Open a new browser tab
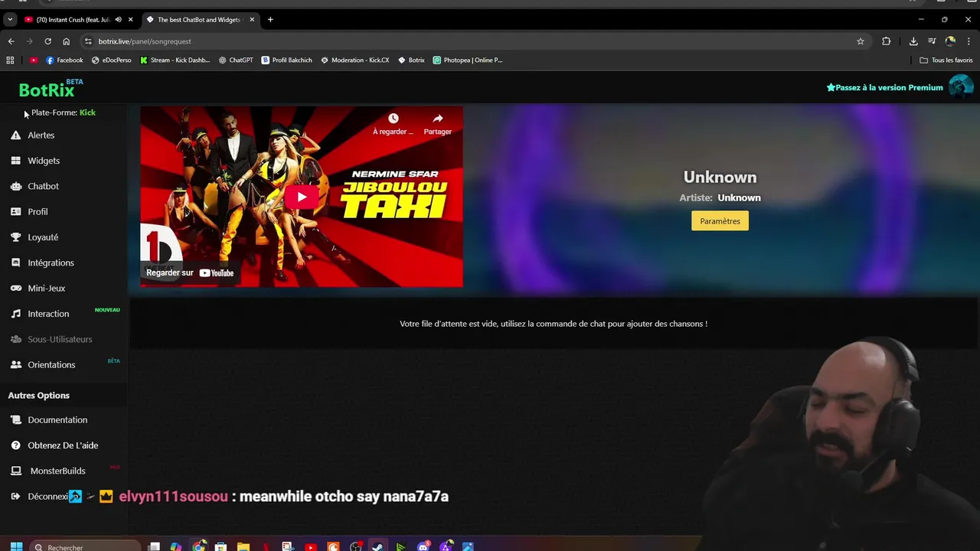980x551 pixels. click(270, 20)
